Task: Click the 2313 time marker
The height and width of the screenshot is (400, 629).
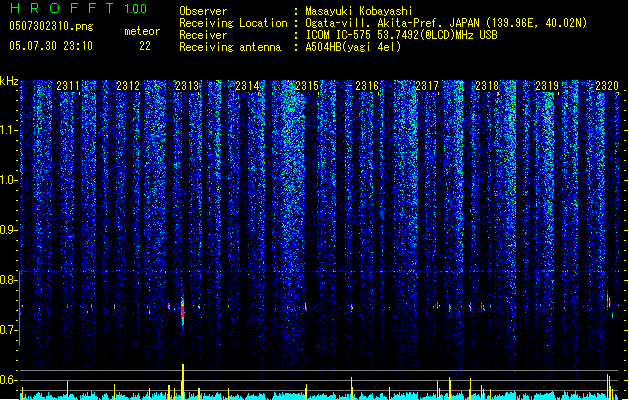Action: pos(187,85)
